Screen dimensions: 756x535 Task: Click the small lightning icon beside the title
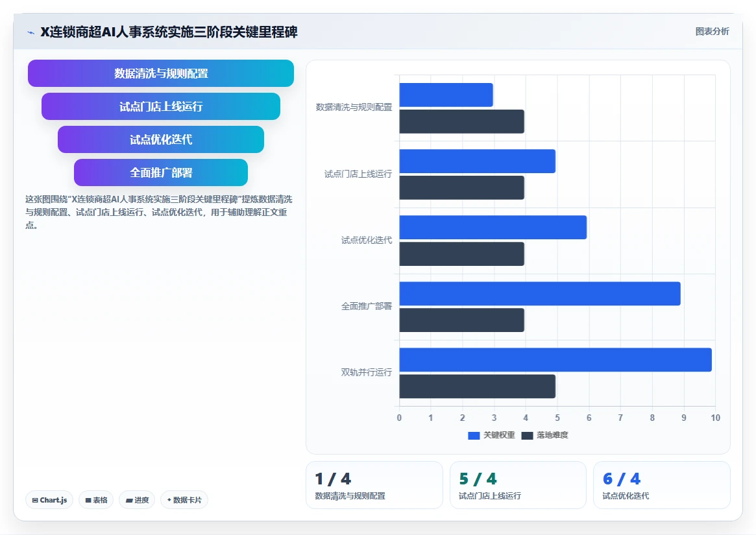pos(31,32)
